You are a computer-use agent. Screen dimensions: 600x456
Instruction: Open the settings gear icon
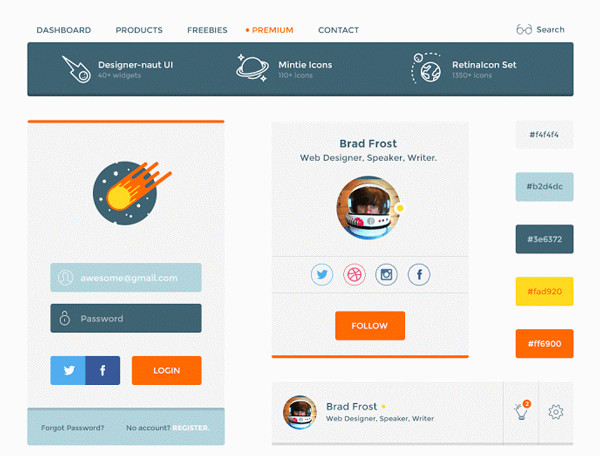556,412
